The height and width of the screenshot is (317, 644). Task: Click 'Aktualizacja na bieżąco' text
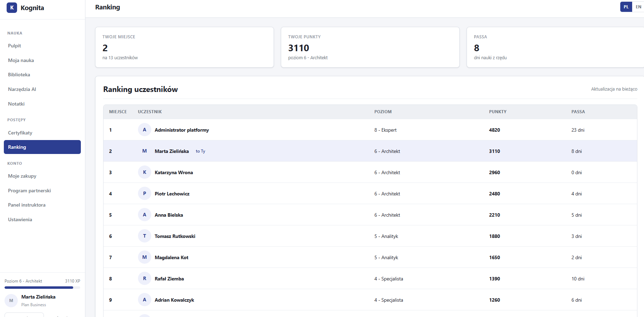(614, 89)
